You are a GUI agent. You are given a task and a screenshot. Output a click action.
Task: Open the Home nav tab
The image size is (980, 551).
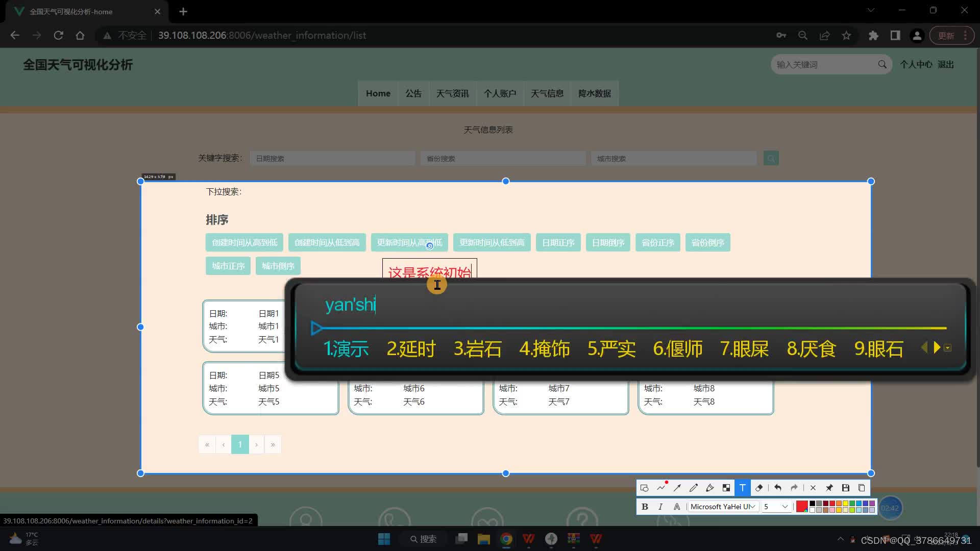[378, 93]
